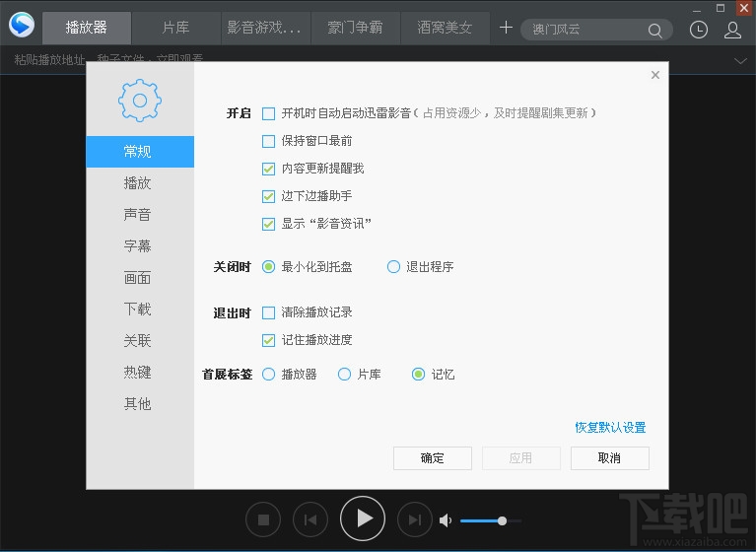Open 字幕 settings section
The height and width of the screenshot is (552, 756).
pos(140,245)
